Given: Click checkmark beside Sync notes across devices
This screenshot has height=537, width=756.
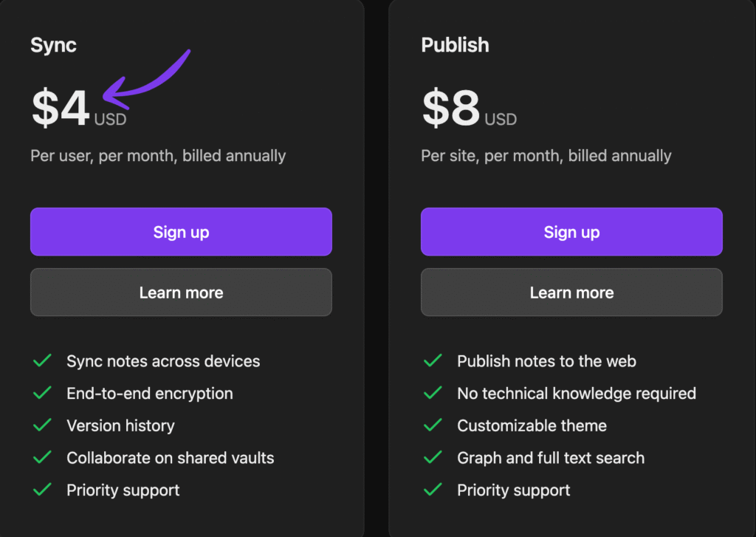Looking at the screenshot, I should point(42,361).
